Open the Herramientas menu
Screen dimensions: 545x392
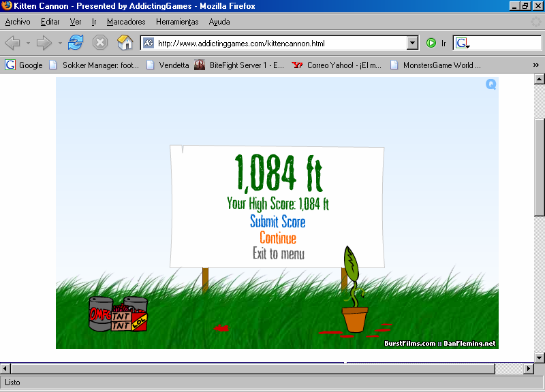pos(177,22)
